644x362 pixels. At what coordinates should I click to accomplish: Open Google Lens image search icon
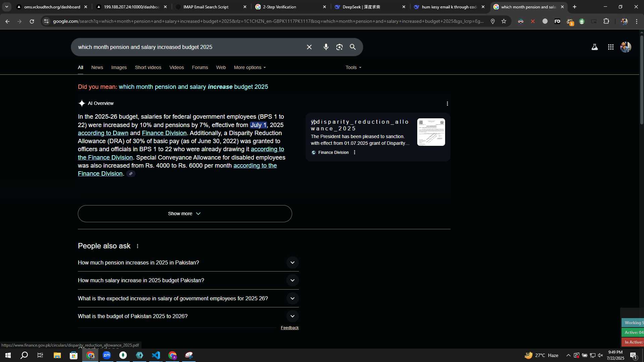tap(339, 47)
